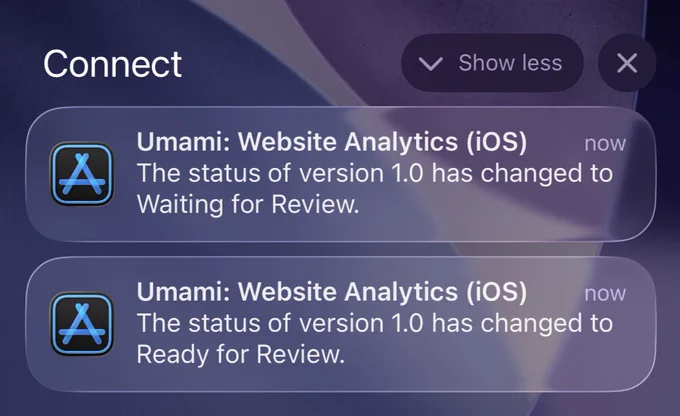Select the Umami title of the Ready for Review notification
The width and height of the screenshot is (680, 416).
point(332,292)
